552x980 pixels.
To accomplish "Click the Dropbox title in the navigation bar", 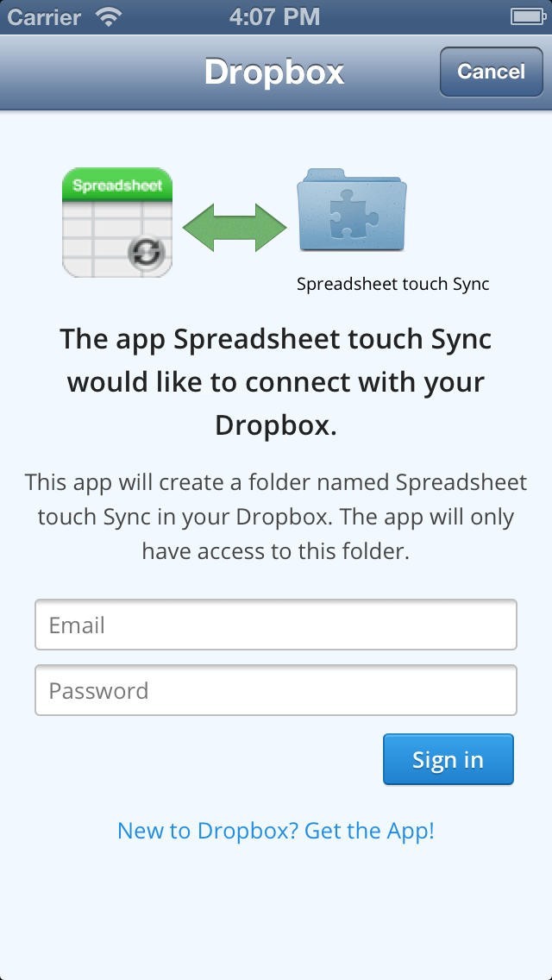I will click(274, 72).
